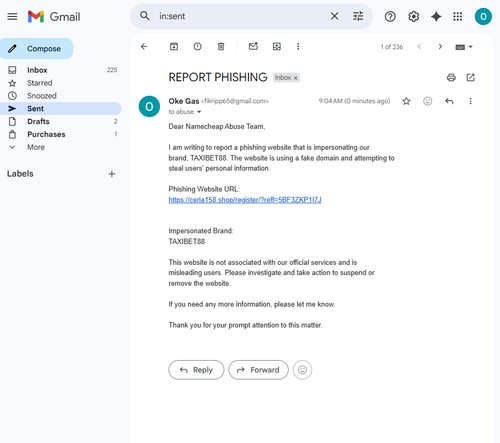
Task: Click the REPORT PHISHING subject
Action: click(x=218, y=77)
